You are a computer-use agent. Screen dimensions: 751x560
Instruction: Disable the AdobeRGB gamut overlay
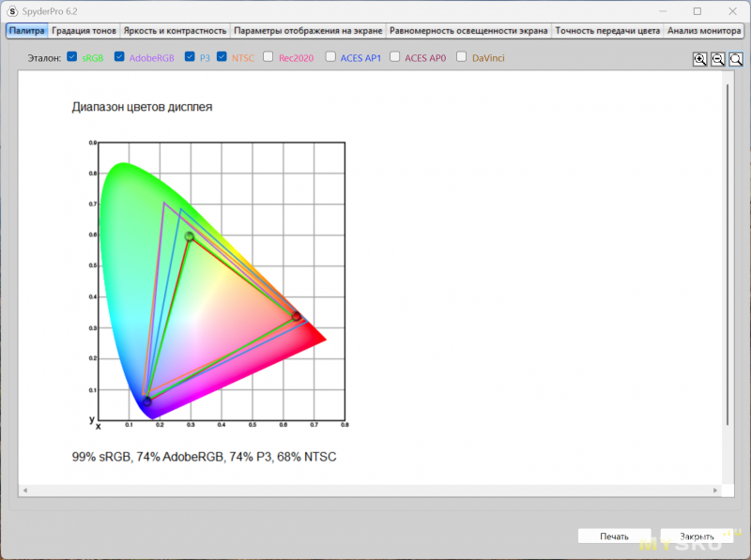tap(119, 57)
